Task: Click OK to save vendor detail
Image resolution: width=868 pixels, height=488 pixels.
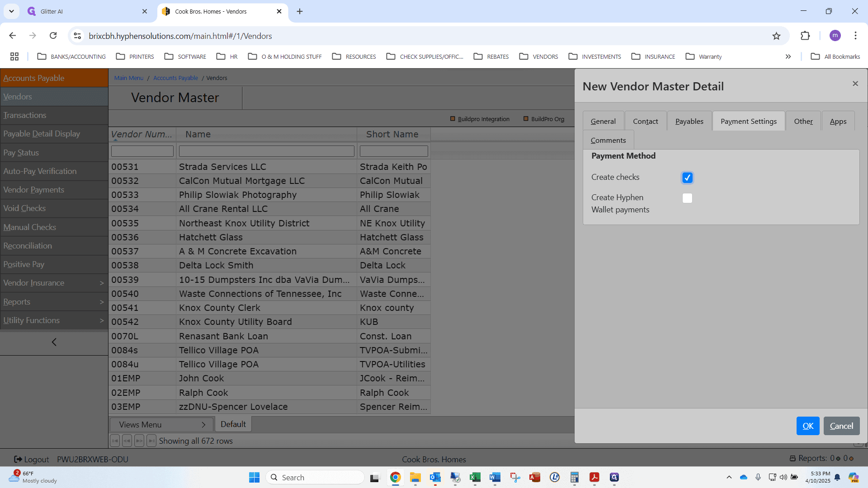Action: click(x=808, y=426)
